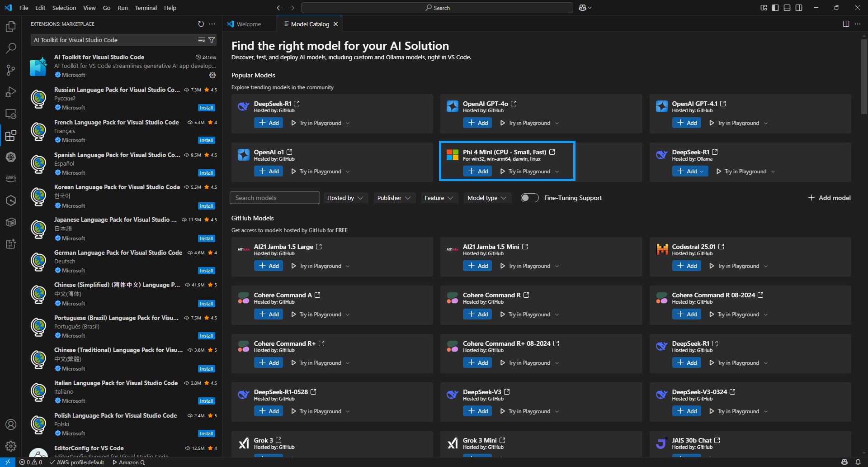Install Russian Language Pack extension
Image resolution: width=868 pixels, height=467 pixels.
click(207, 108)
